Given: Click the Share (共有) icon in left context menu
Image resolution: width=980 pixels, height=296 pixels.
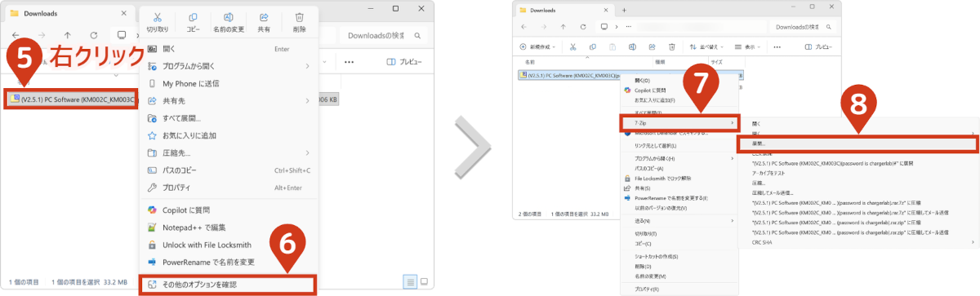Looking at the screenshot, I should coord(264,17).
